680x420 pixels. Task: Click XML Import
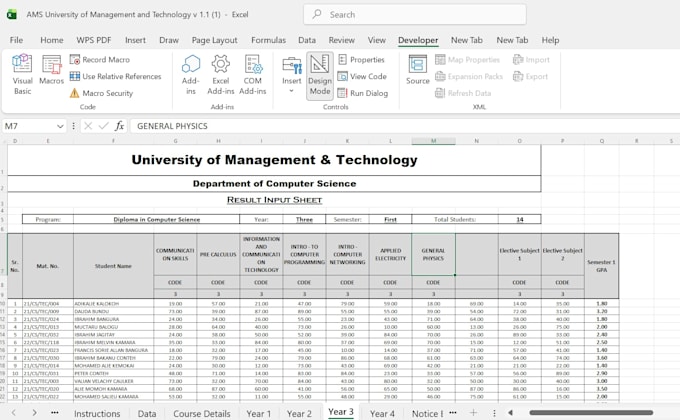point(531,59)
